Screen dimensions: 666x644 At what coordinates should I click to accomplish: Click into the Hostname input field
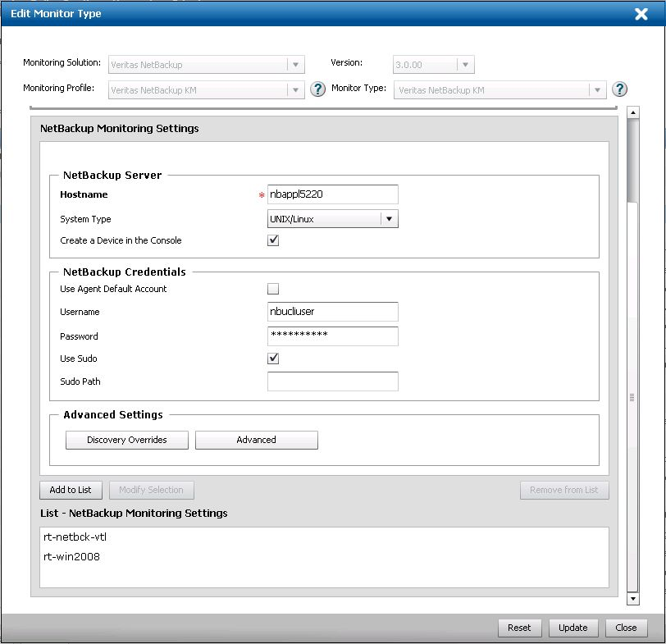[x=332, y=194]
